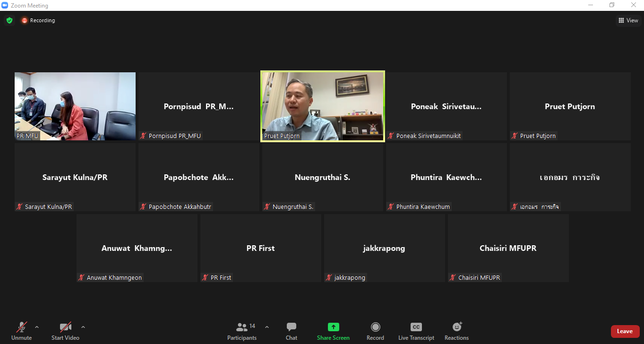Open the View layout menu
Image resolution: width=644 pixels, height=344 pixels.
click(628, 20)
